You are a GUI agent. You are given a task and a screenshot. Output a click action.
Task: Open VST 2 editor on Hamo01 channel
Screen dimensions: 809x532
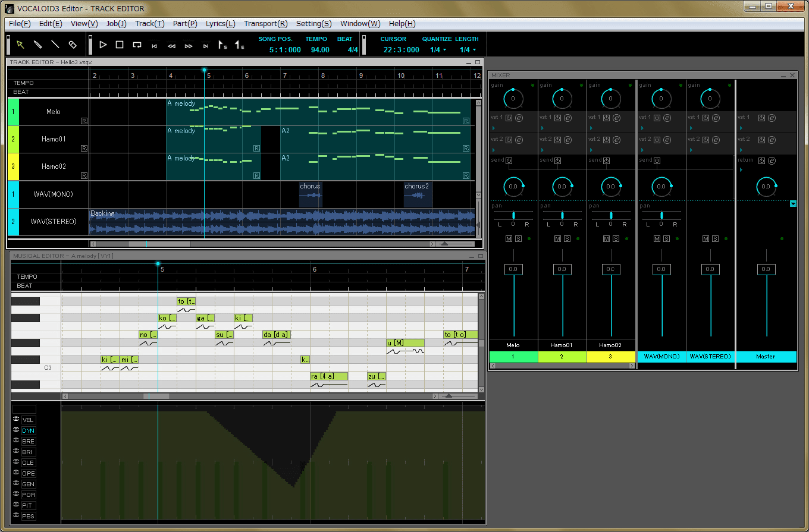pyautogui.click(x=567, y=139)
